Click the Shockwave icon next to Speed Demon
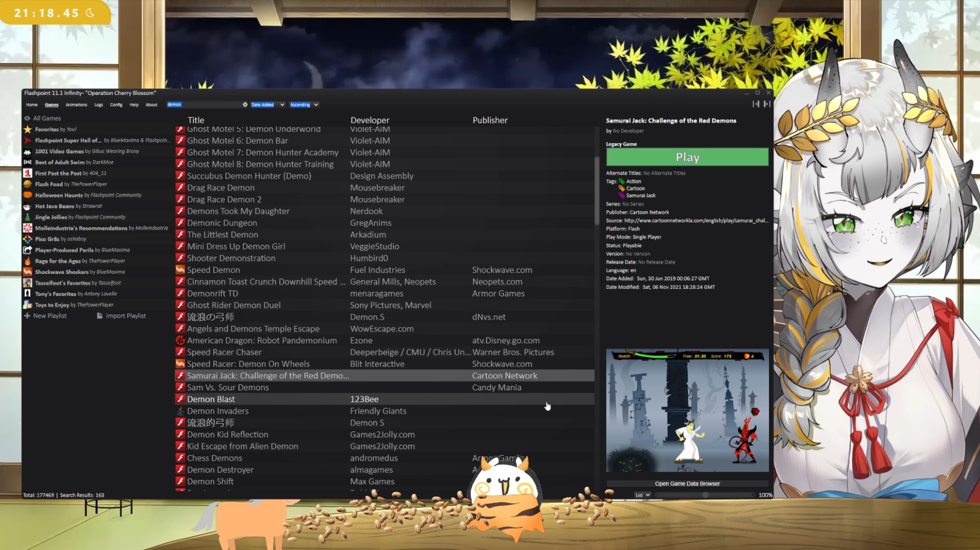 click(180, 270)
